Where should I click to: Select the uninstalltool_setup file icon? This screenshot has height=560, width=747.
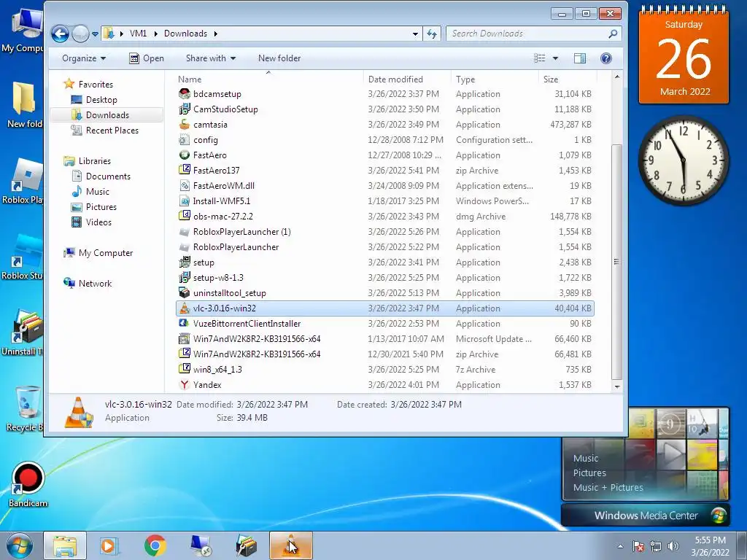coord(185,292)
